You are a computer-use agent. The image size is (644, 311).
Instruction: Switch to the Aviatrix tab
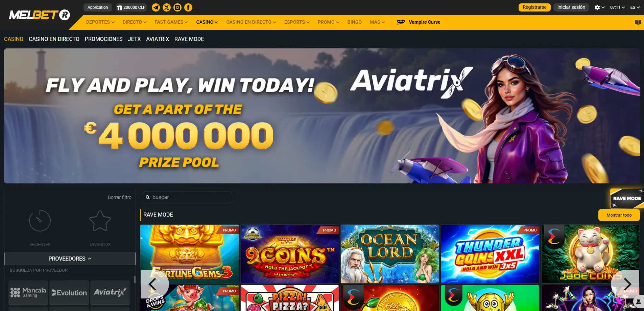pos(158,39)
